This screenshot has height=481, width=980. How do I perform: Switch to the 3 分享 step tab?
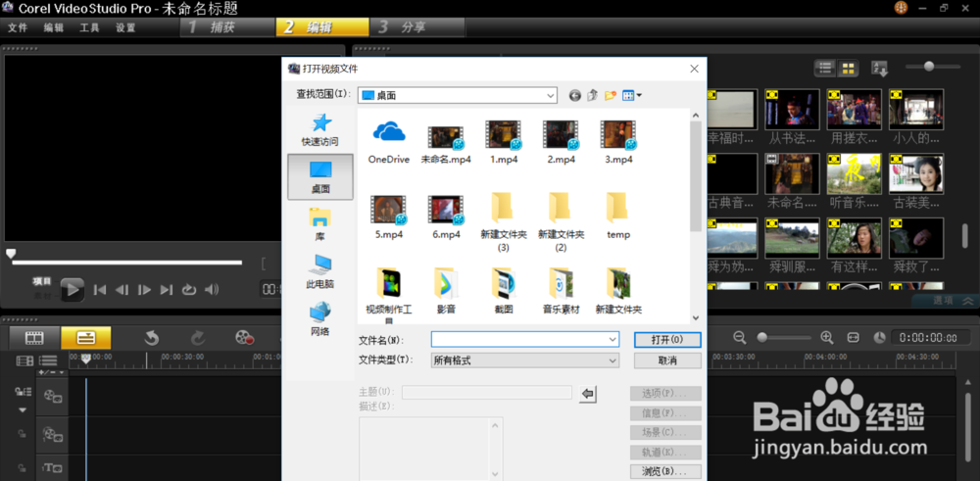[417, 27]
